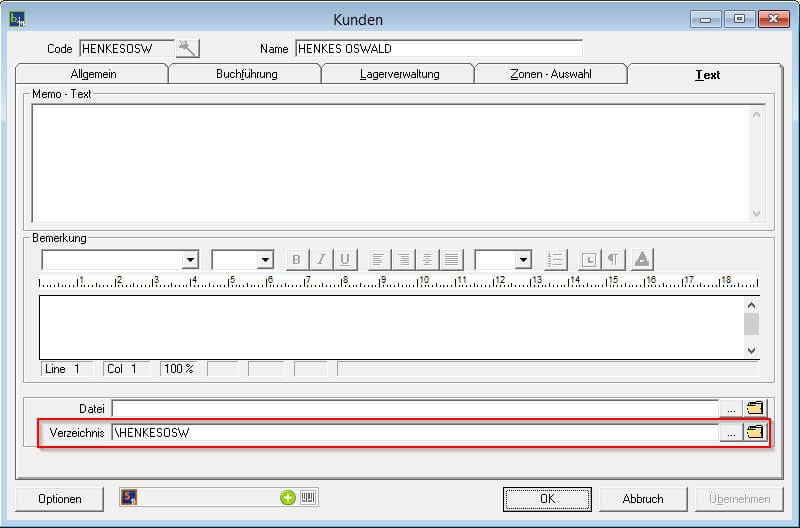Image resolution: width=800 pixels, height=528 pixels.
Task: Open the third dropdown in Bemerkung toolbar
Action: click(523, 260)
